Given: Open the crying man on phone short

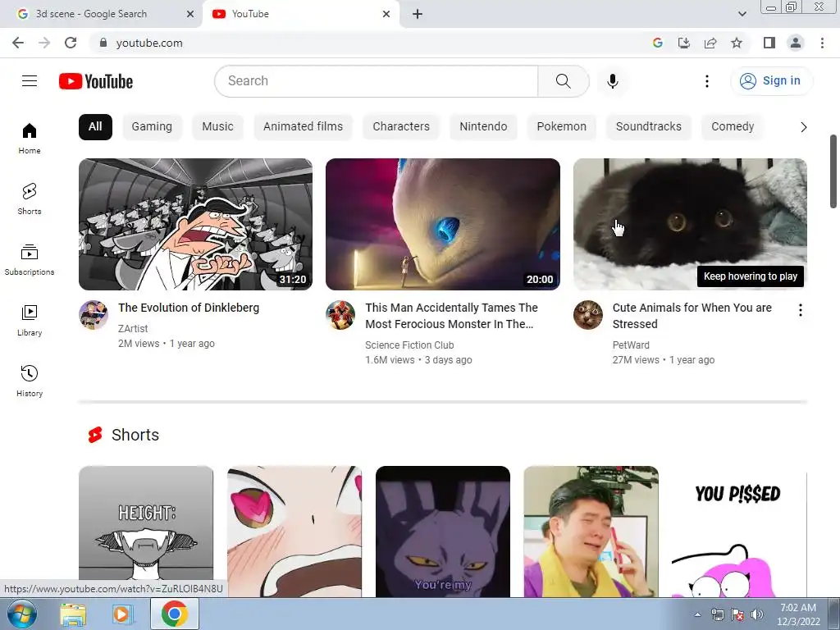Looking at the screenshot, I should tap(591, 532).
